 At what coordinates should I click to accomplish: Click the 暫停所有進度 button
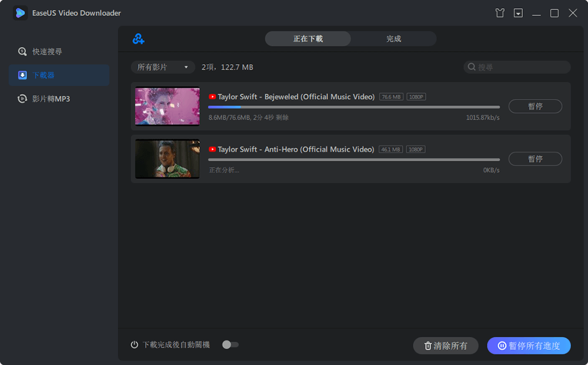click(x=529, y=346)
